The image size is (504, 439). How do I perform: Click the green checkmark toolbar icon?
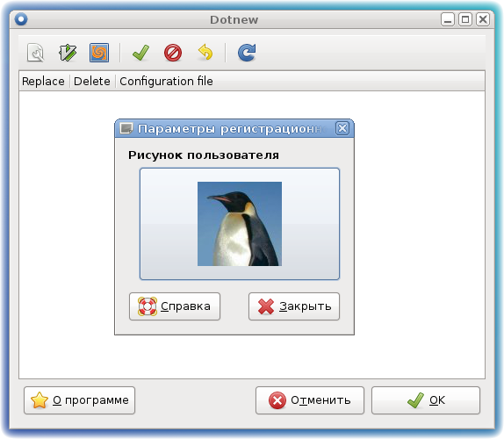tap(140, 53)
